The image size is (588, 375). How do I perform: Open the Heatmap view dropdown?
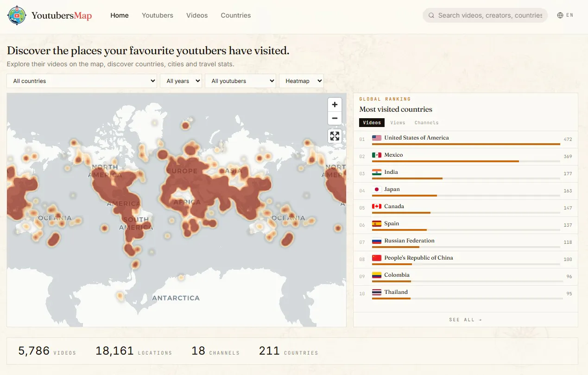[x=301, y=81]
